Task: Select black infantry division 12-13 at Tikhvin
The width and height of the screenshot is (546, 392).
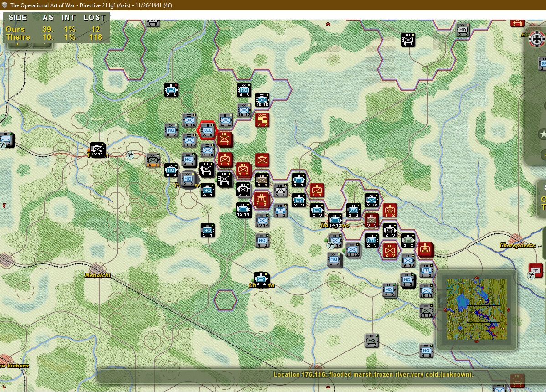Action: 98,150
